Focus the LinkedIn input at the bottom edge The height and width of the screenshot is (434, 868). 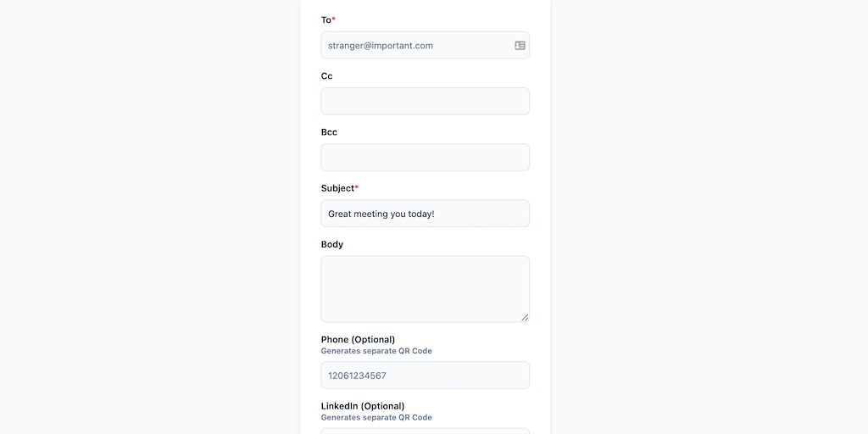coord(425,431)
